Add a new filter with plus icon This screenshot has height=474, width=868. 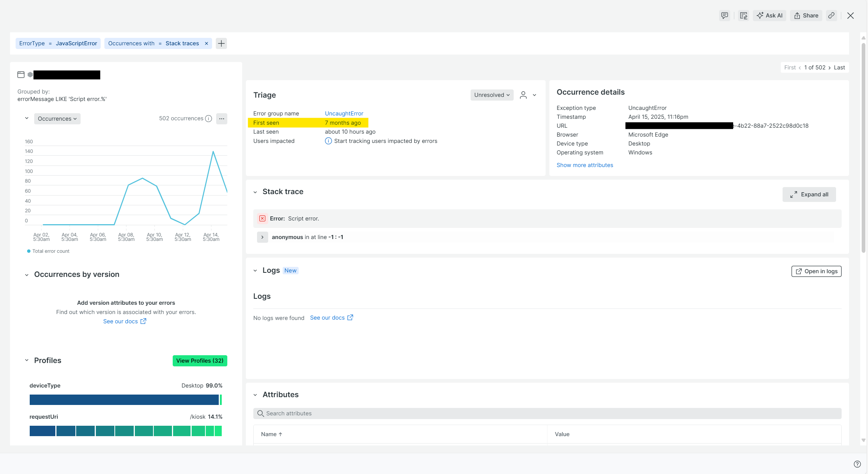221,43
